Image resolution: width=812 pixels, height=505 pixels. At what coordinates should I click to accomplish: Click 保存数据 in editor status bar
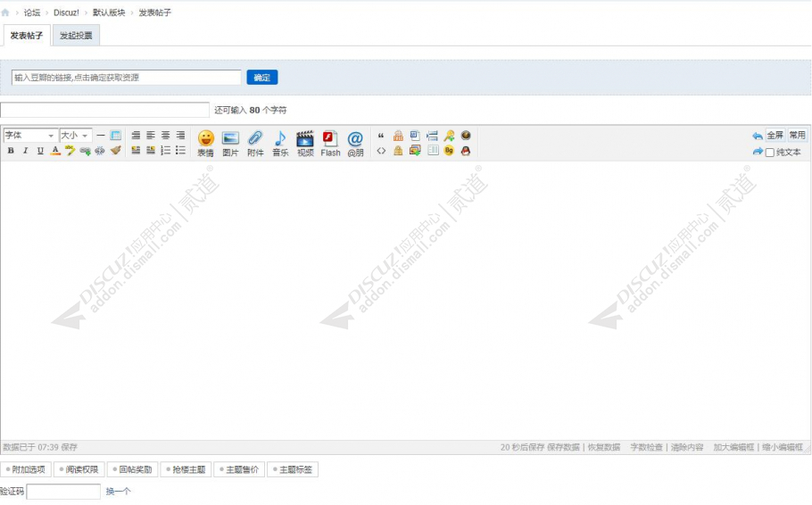563,448
